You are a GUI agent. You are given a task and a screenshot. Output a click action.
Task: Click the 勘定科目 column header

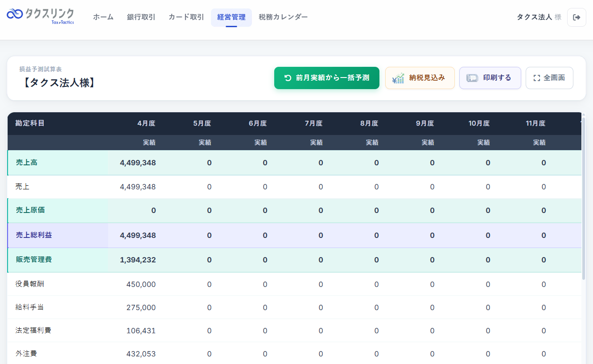(30, 123)
